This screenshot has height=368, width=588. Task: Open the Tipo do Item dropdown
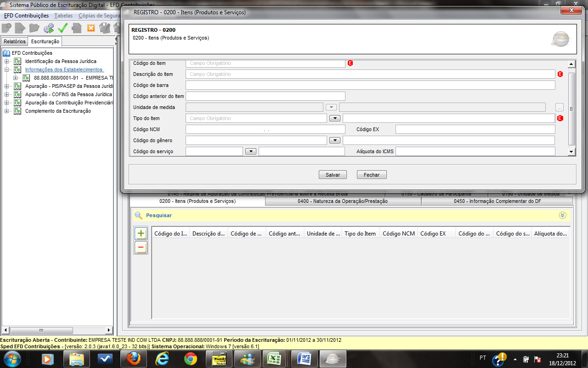click(x=334, y=118)
